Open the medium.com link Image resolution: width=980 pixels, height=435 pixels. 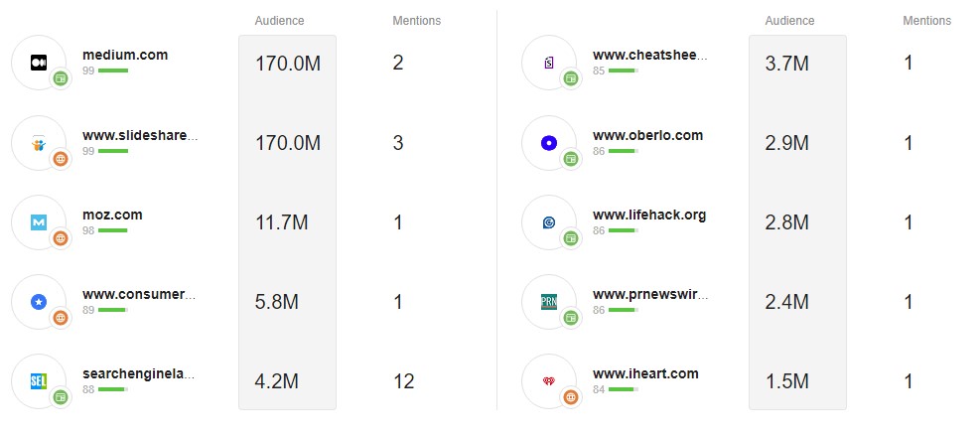click(125, 56)
